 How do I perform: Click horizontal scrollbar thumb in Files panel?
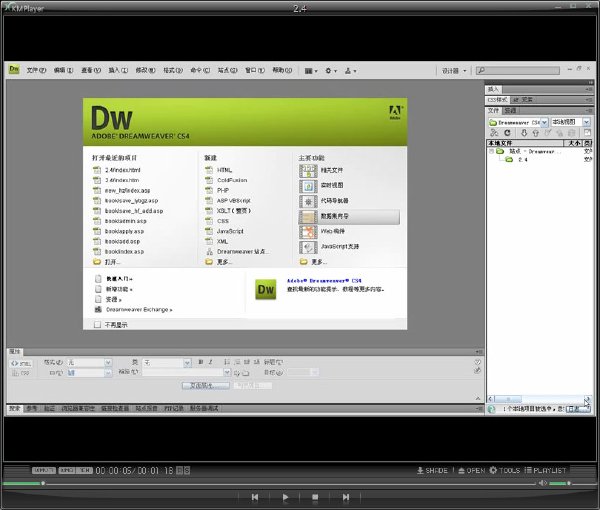(x=509, y=399)
